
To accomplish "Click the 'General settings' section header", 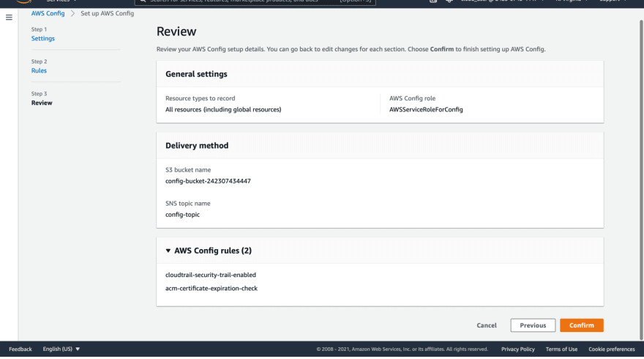I will (196, 74).
